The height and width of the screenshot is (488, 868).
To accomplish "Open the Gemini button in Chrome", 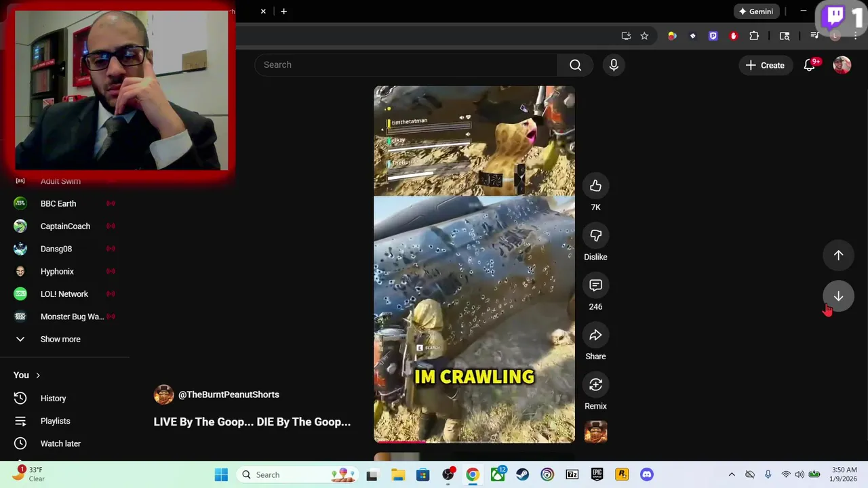I will [756, 12].
